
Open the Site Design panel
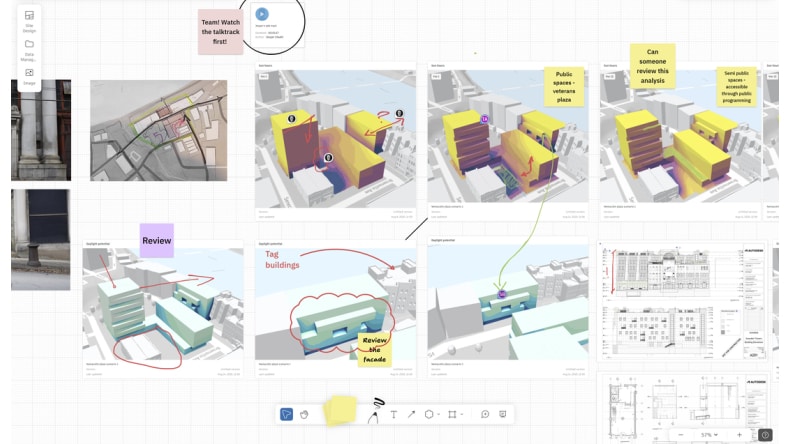point(29,21)
